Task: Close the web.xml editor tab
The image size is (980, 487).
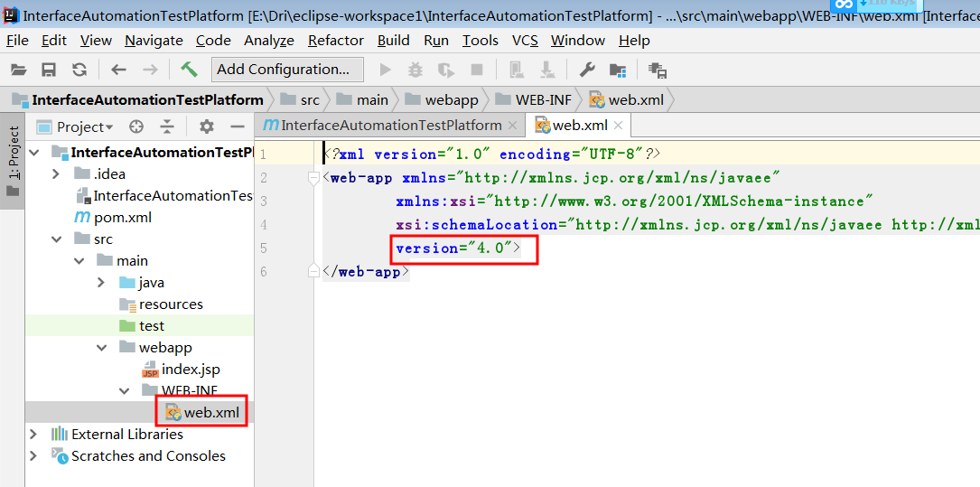Action: coord(618,126)
